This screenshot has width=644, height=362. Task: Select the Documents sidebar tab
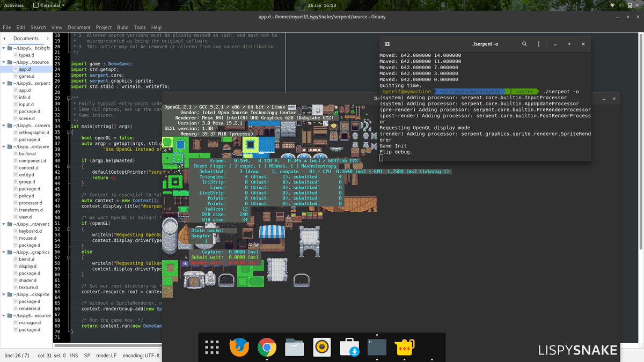(x=26, y=39)
